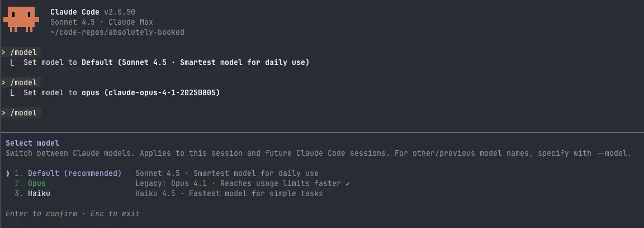Viewport: 644px width, 228px height.
Task: Click the 'Set model to opus' output line
Action: click(121, 92)
